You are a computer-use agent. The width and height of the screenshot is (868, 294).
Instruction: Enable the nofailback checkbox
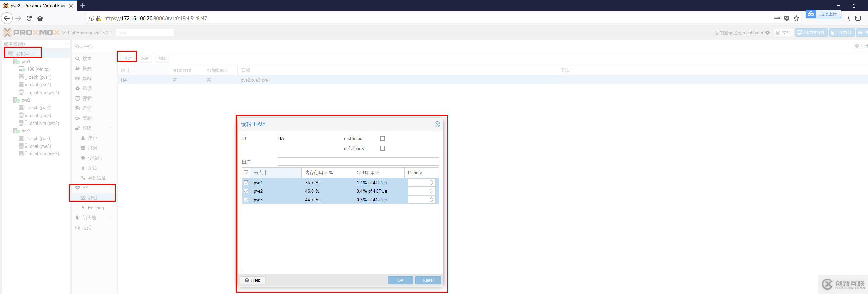pyautogui.click(x=382, y=149)
